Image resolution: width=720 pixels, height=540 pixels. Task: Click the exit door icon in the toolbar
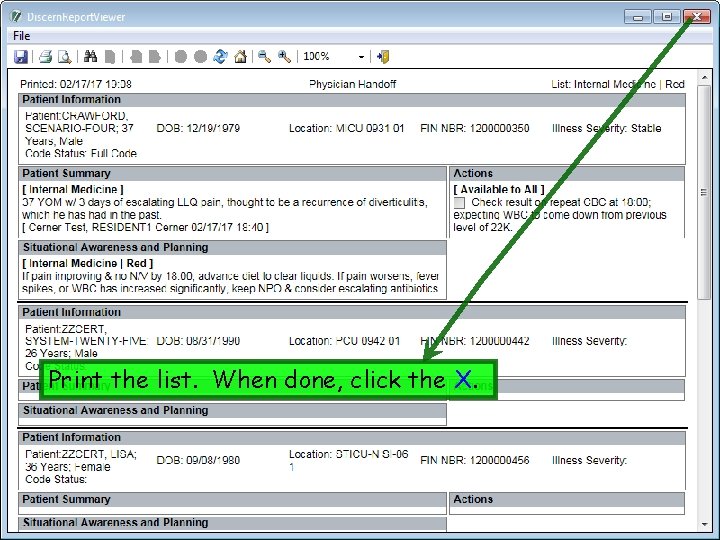pos(383,57)
